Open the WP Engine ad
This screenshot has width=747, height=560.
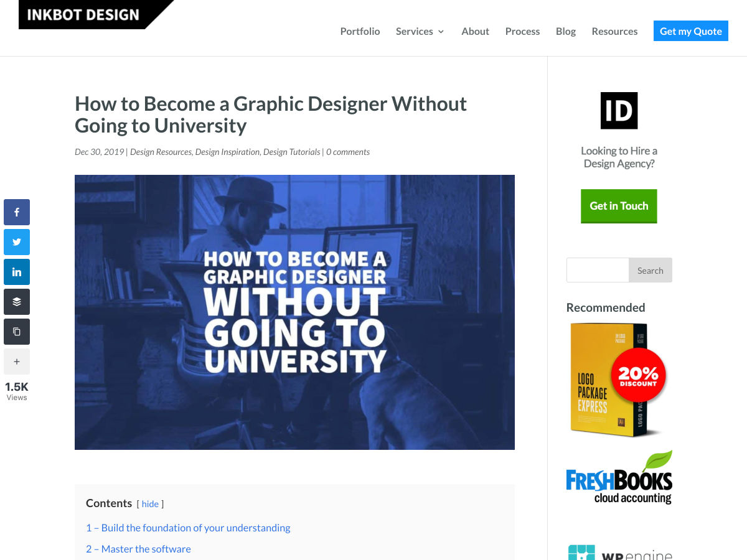coord(619,552)
